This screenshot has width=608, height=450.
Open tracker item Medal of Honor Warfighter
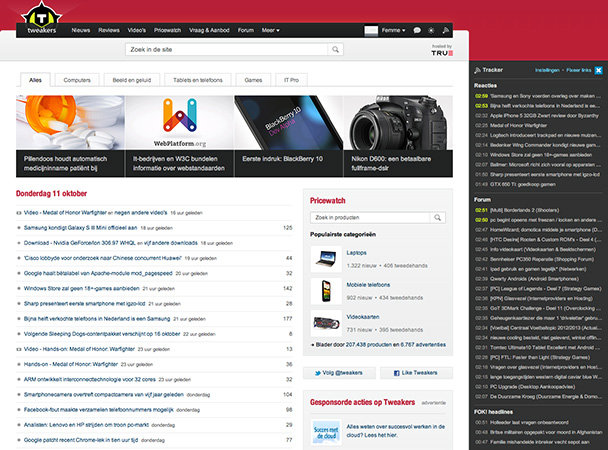click(518, 125)
